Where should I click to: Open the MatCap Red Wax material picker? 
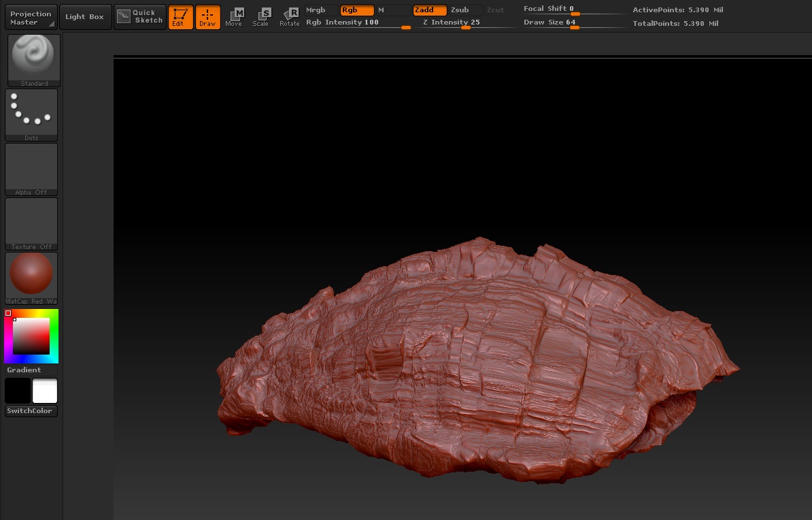(x=31, y=278)
